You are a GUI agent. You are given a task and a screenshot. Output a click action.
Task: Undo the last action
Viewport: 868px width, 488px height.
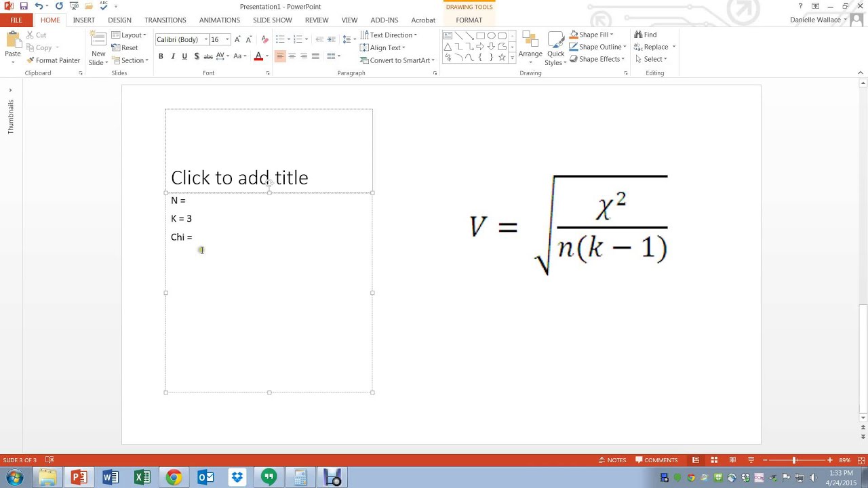tap(39, 6)
